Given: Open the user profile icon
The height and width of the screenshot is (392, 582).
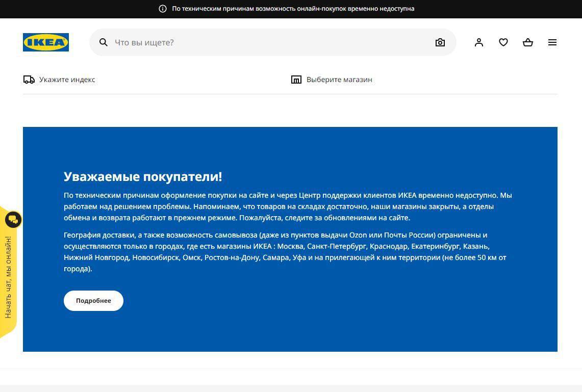Looking at the screenshot, I should (x=478, y=42).
